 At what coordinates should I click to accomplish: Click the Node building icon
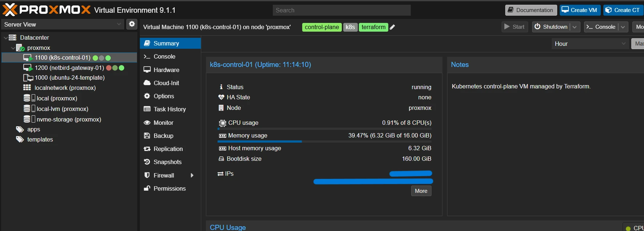[x=221, y=108]
